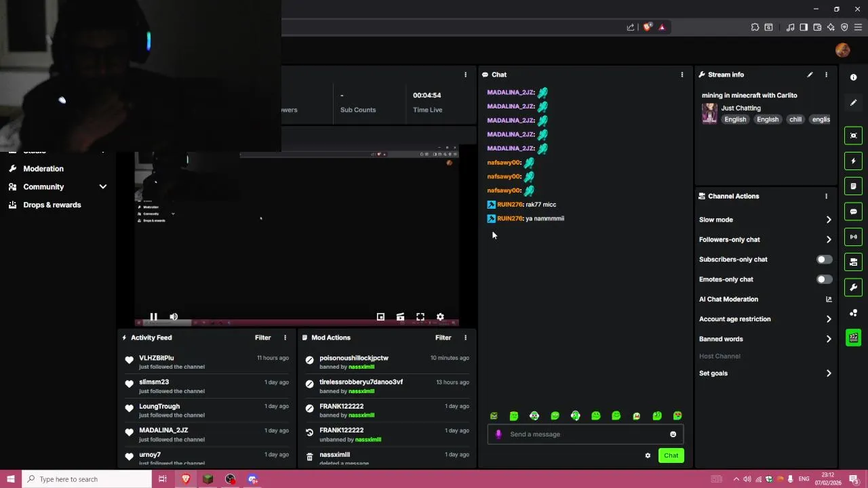868x488 pixels.
Task: Open the user avatar profile menu
Action: 842,50
